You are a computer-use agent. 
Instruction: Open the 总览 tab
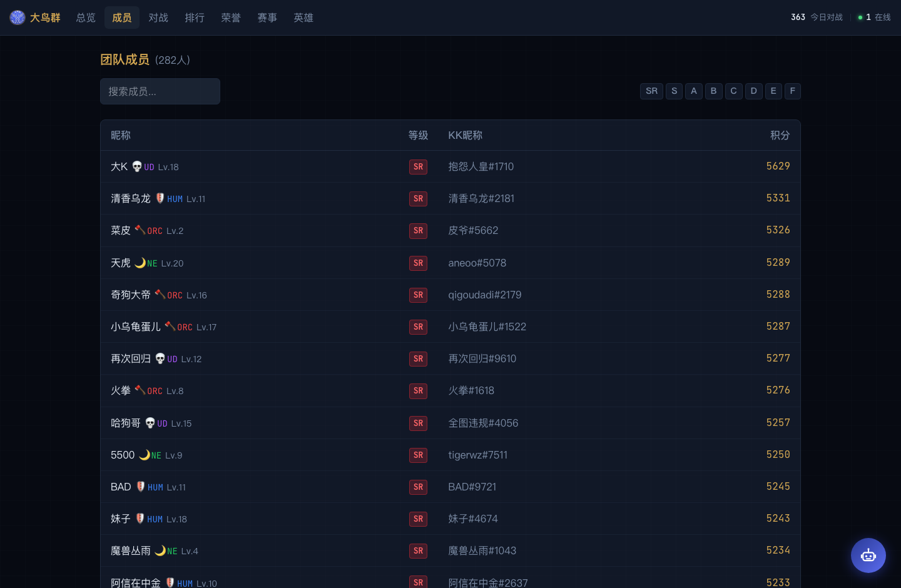86,18
